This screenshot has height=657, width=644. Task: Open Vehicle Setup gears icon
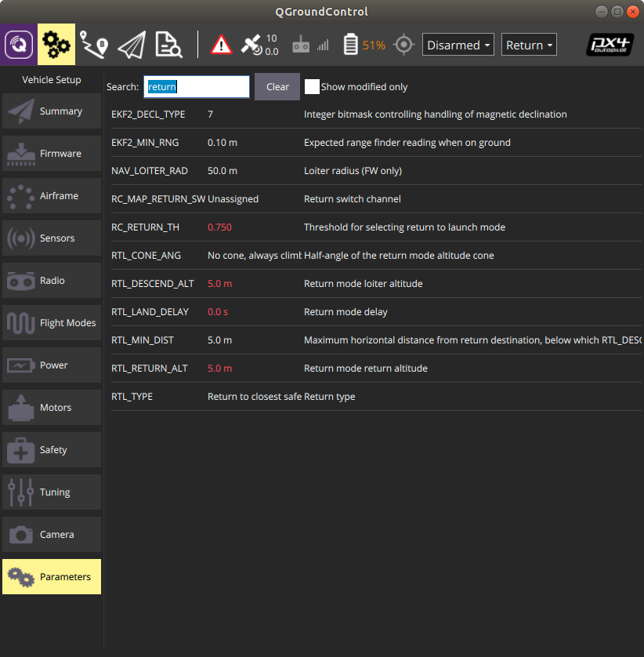(56, 44)
